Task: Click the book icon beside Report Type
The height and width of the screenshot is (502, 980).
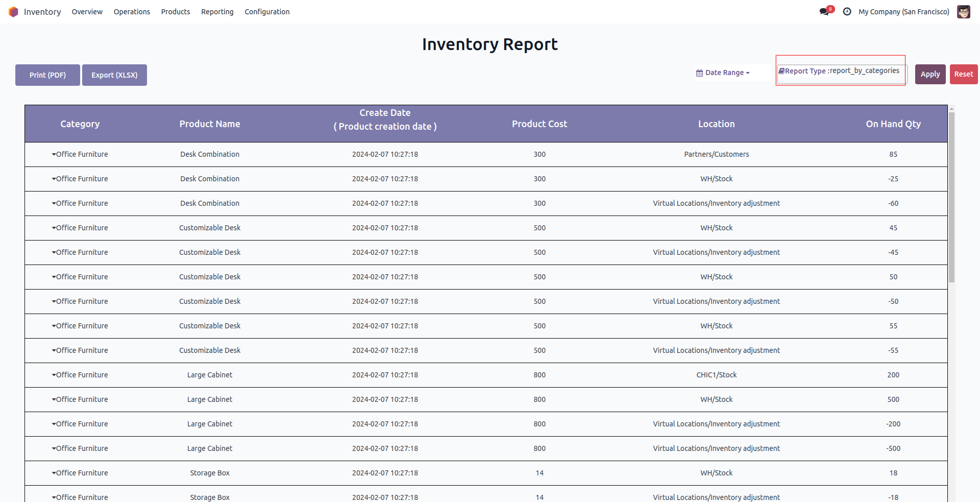Action: 781,71
